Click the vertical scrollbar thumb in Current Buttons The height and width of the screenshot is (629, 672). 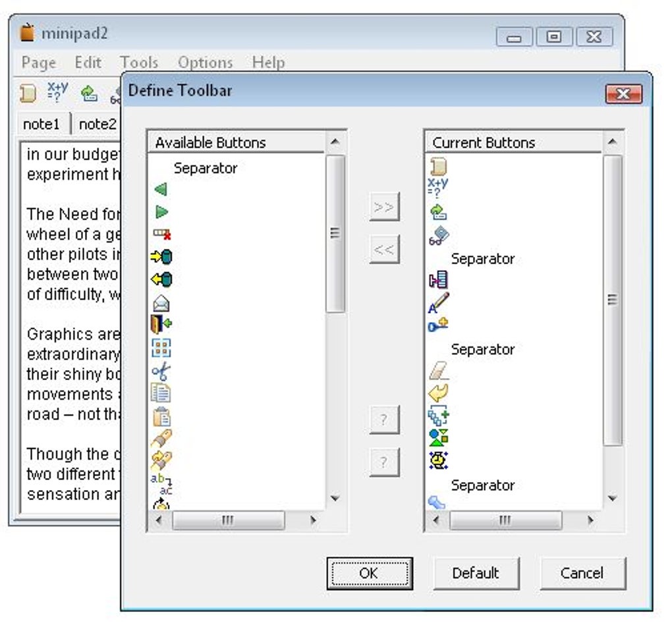coord(613,300)
